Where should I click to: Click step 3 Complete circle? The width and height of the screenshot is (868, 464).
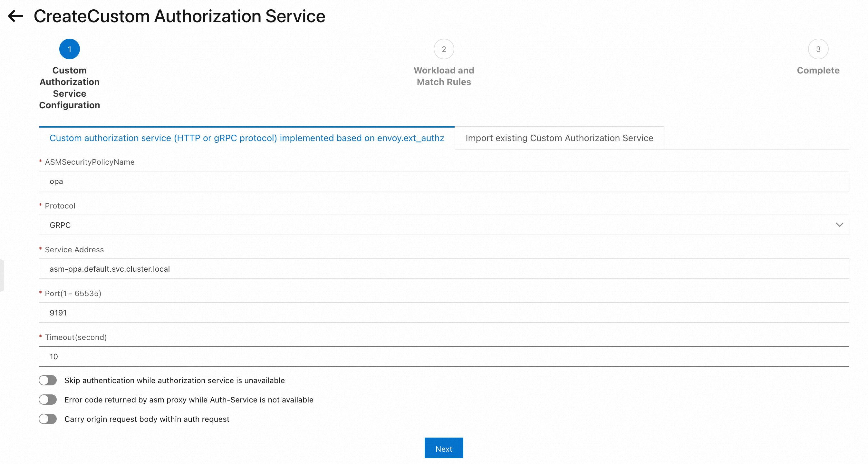click(818, 49)
